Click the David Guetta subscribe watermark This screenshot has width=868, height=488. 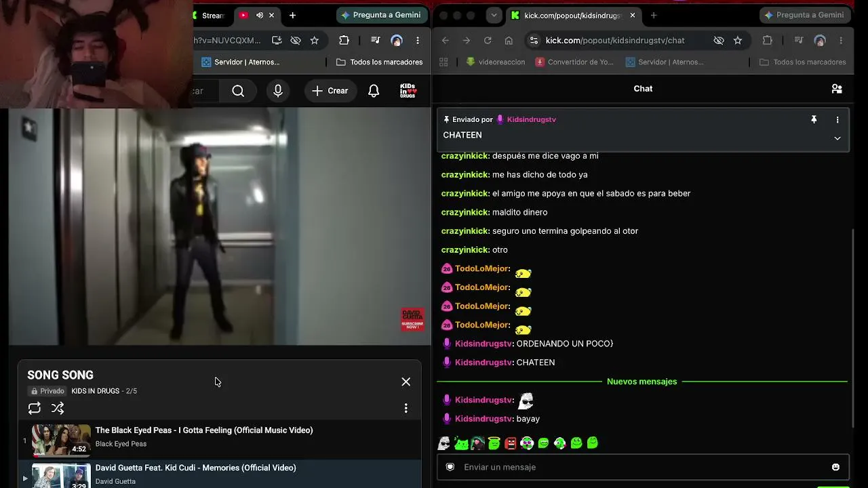[x=412, y=319]
